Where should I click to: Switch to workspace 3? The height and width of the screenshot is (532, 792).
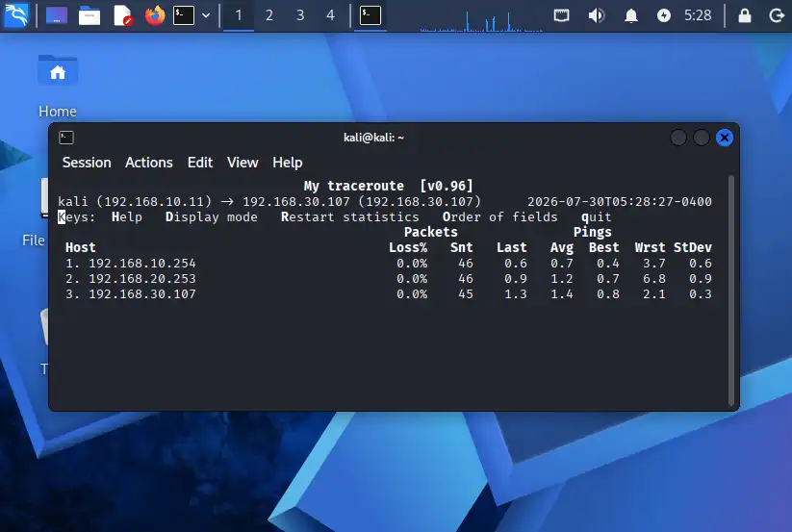(300, 15)
